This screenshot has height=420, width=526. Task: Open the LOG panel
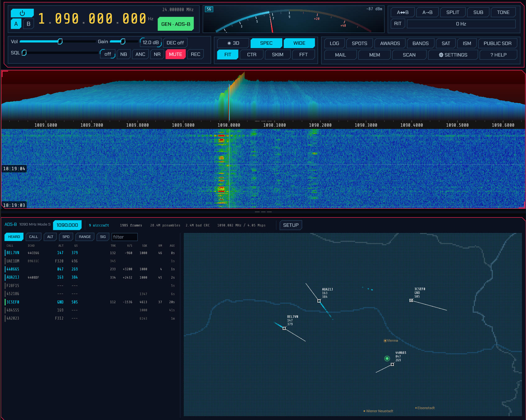pyautogui.click(x=335, y=43)
